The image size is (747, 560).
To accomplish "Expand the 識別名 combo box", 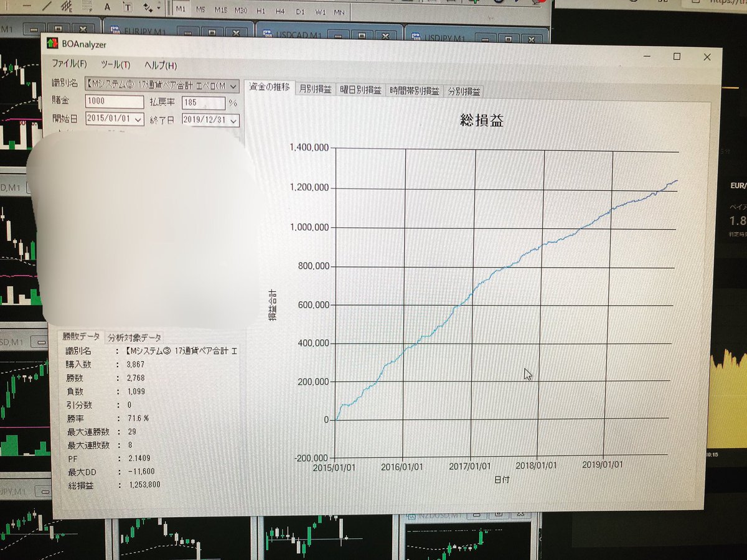I will (233, 86).
